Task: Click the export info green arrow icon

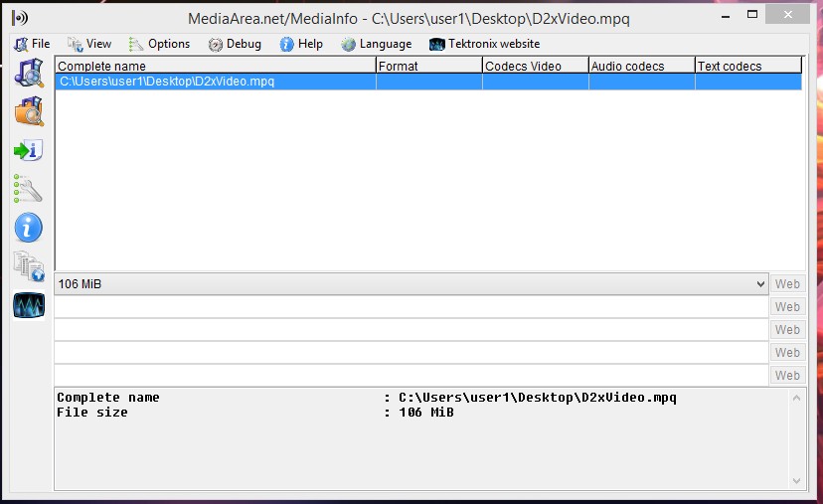Action: [29, 151]
